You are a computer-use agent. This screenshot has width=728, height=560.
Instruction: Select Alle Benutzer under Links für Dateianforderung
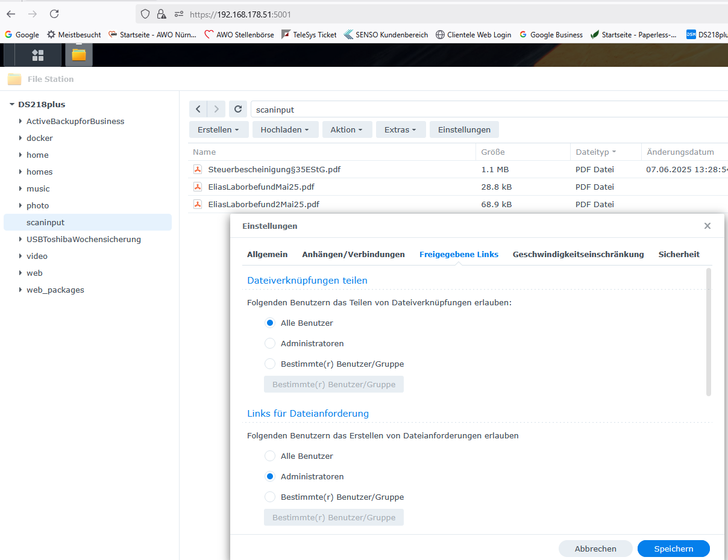[270, 456]
